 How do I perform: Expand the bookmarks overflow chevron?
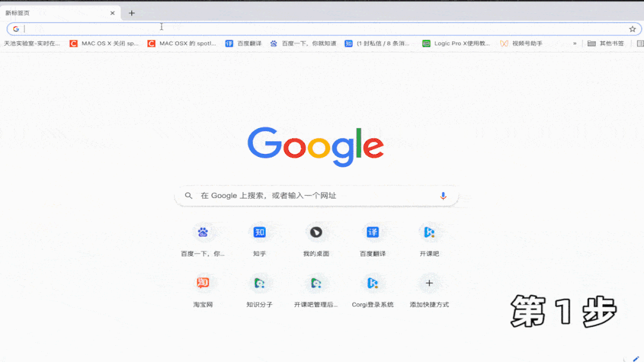[x=575, y=44]
